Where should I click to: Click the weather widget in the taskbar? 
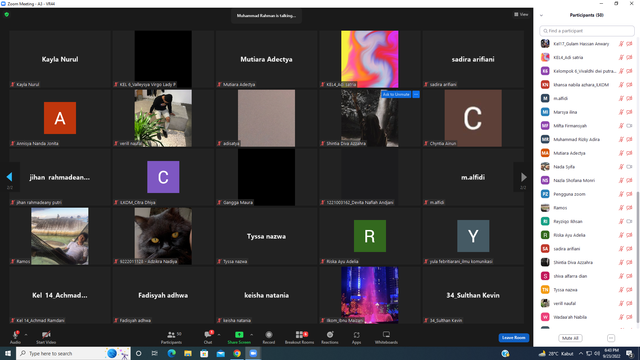tap(556, 353)
